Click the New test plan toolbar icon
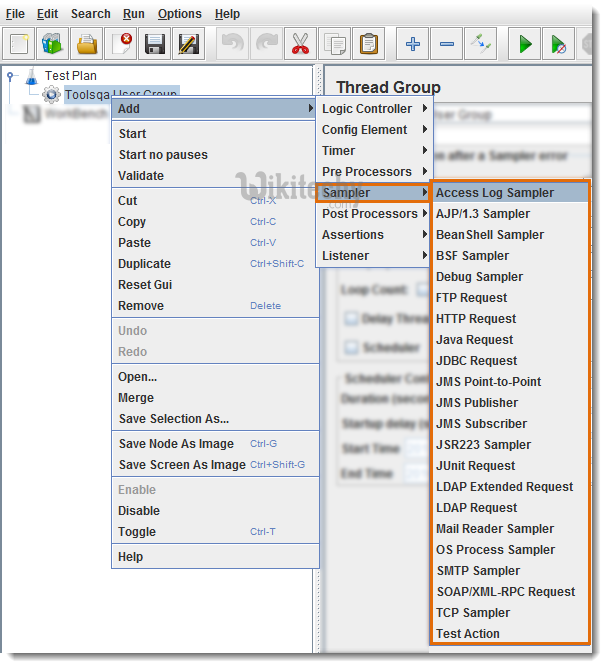Image resolution: width=607 pixels, height=668 pixels. pyautogui.click(x=19, y=44)
